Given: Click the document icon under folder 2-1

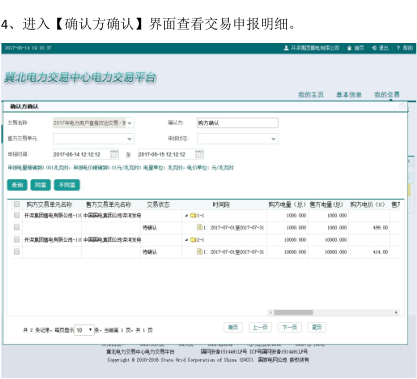Looking at the screenshot, I should pyautogui.click(x=200, y=252).
